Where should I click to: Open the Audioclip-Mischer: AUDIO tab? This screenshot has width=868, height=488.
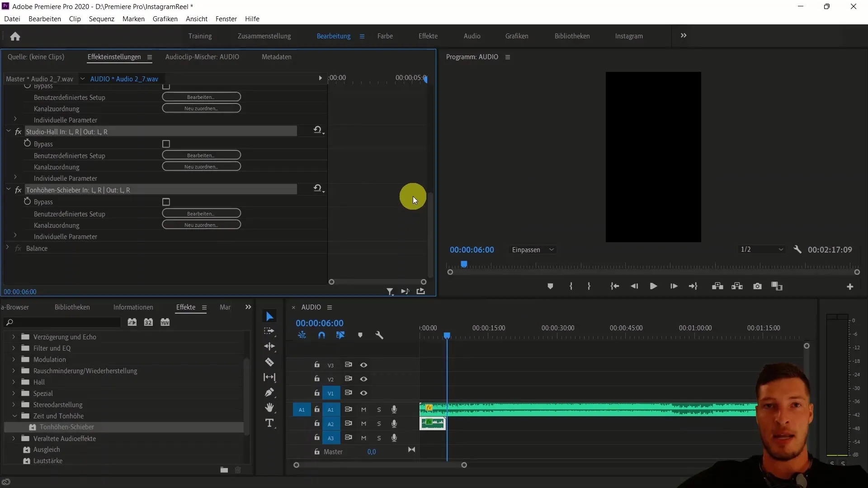point(202,57)
